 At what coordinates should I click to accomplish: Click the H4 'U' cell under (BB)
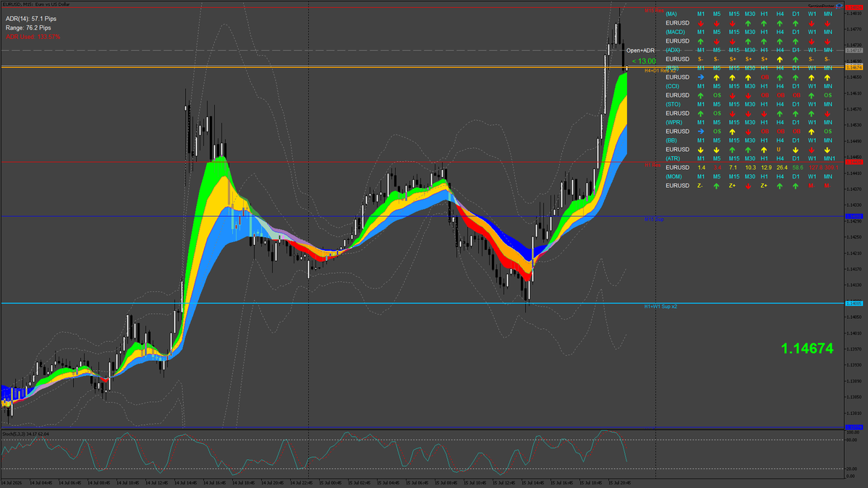[x=778, y=150]
